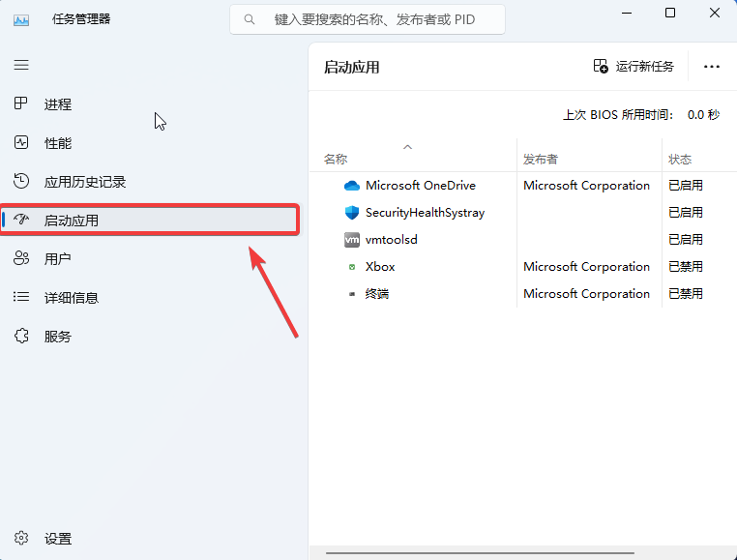Viewport: 737px width, 560px height.
Task: Click the 运行新任务 run new task button
Action: [x=634, y=67]
